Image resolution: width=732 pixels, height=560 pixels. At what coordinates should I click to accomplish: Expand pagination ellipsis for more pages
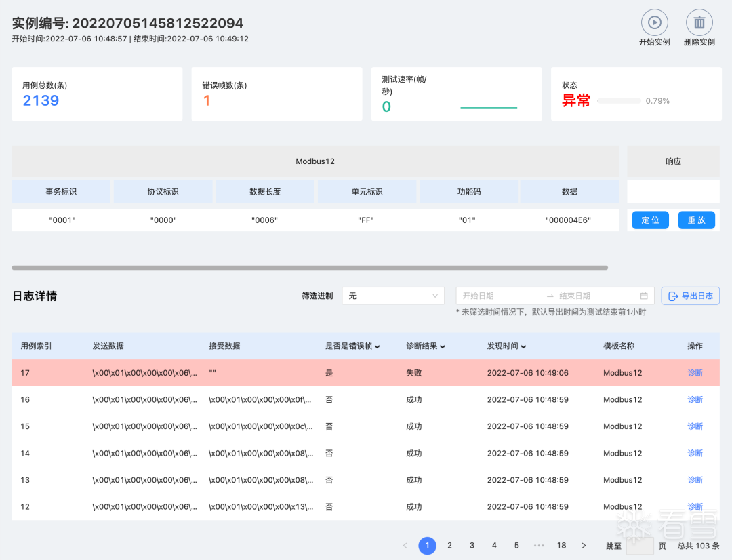539,546
